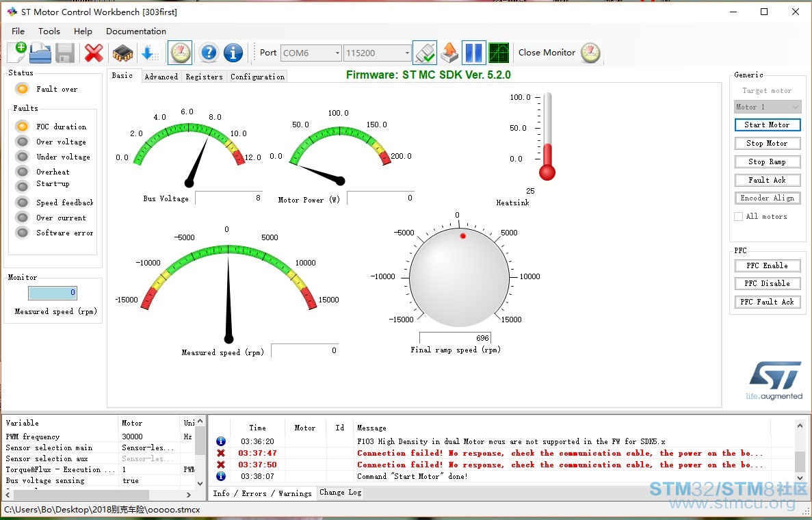Screen dimensions: 812x520
Task: Open the COM6 port dropdown
Action: point(337,53)
